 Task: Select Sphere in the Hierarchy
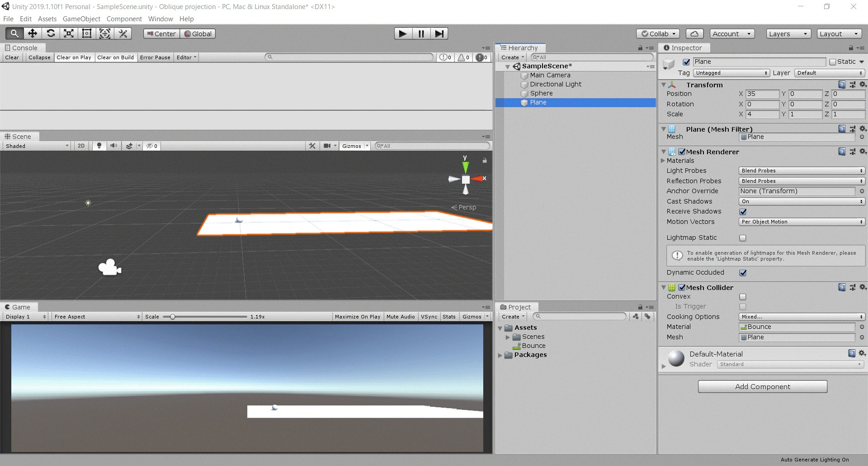pyautogui.click(x=541, y=93)
